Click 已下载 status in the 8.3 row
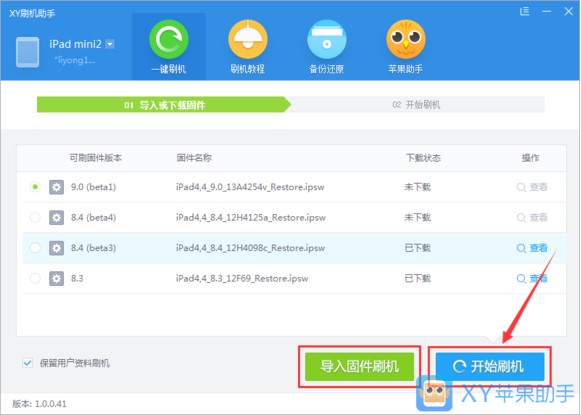Image resolution: width=581 pixels, height=415 pixels. [418, 278]
